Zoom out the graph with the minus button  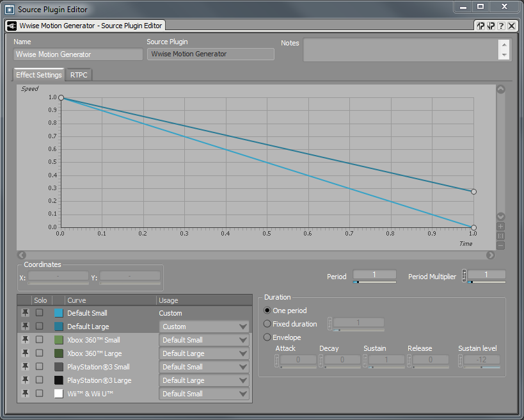coord(500,245)
